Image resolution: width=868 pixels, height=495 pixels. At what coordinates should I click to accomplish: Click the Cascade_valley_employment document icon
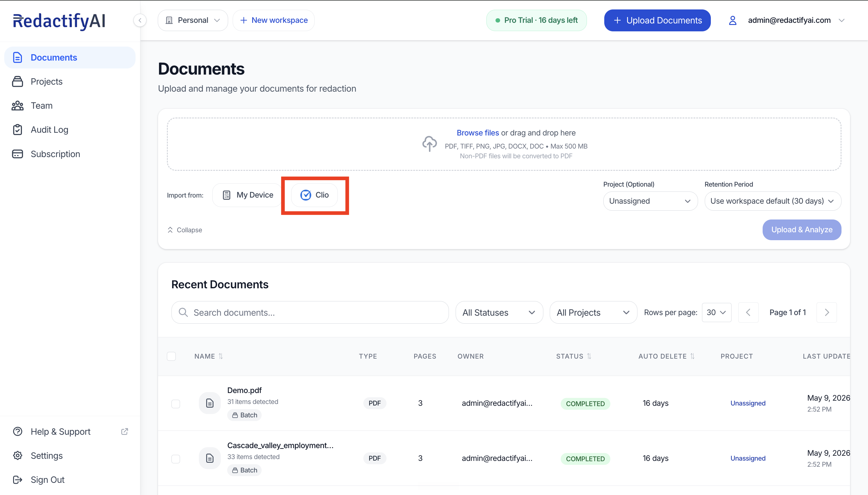pyautogui.click(x=210, y=458)
